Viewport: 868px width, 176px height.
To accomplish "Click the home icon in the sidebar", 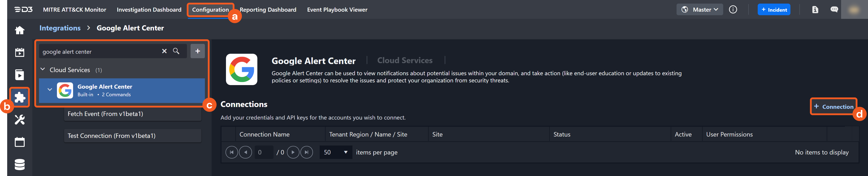I will coord(20,30).
